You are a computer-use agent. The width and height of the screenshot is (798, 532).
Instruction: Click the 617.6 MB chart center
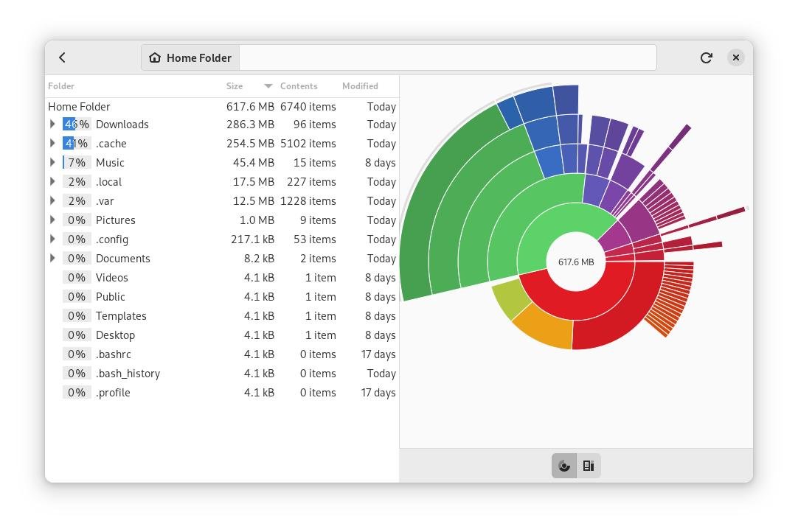coord(576,262)
